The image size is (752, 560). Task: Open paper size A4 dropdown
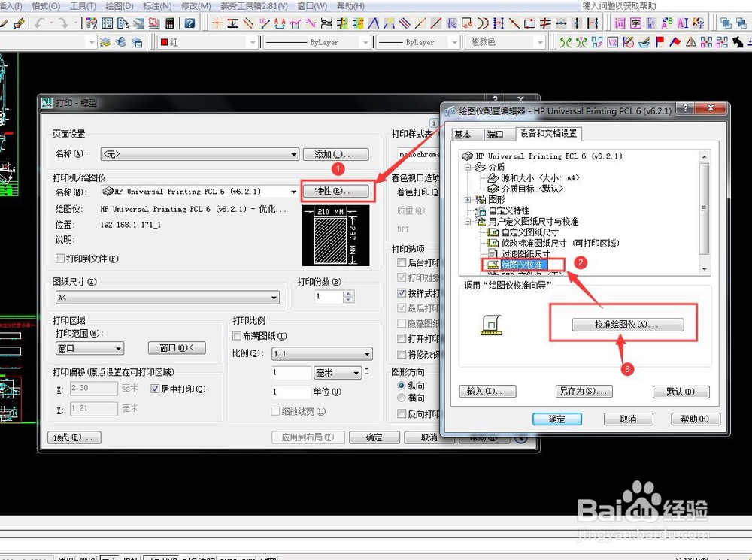(x=168, y=297)
